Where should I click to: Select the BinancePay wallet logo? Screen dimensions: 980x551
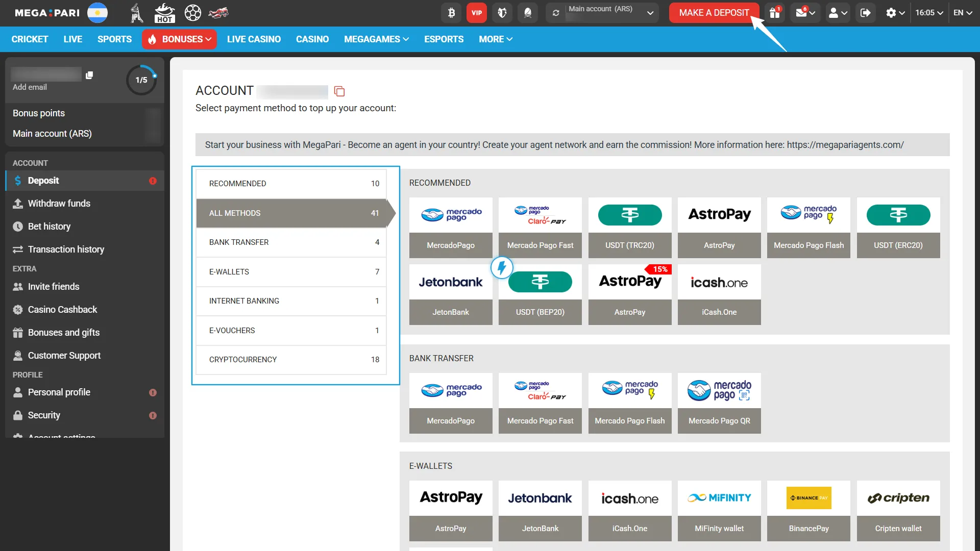point(808,498)
